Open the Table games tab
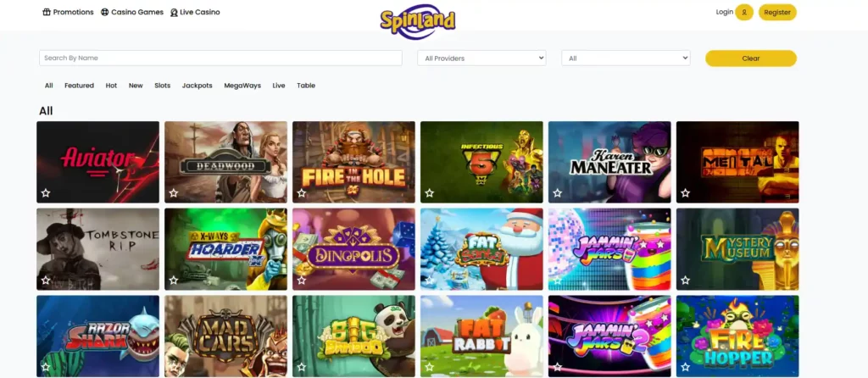The image size is (868, 378). point(306,86)
